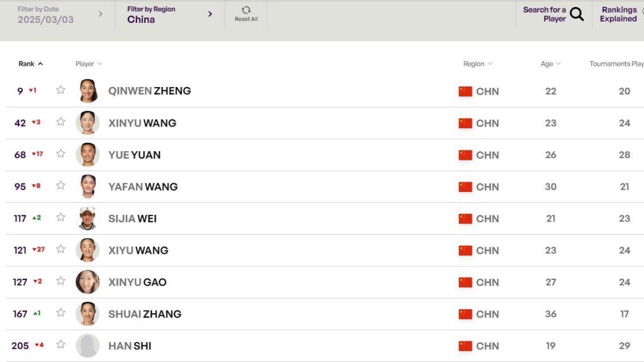This screenshot has width=644, height=362.
Task: Open the Rankings Explained link
Action: click(x=618, y=14)
